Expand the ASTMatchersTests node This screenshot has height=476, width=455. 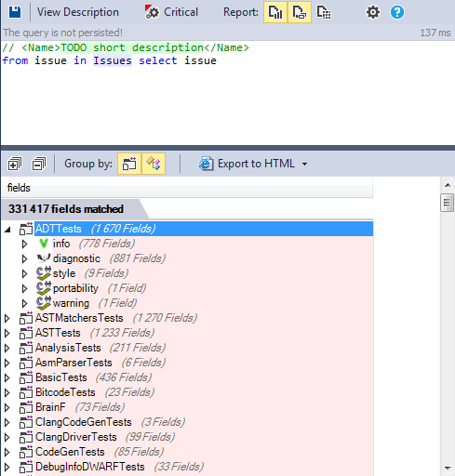pyautogui.click(x=7, y=318)
